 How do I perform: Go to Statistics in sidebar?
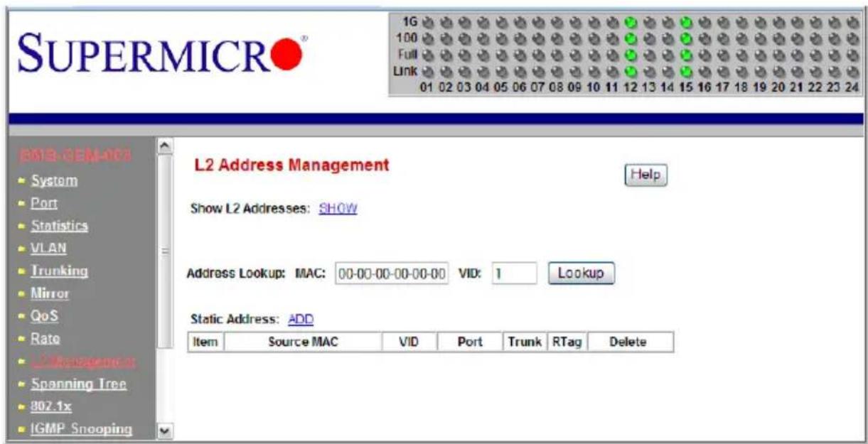[59, 226]
